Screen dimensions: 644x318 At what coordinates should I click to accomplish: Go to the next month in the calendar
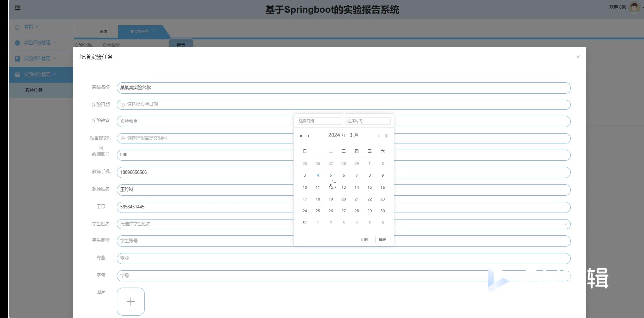click(379, 136)
